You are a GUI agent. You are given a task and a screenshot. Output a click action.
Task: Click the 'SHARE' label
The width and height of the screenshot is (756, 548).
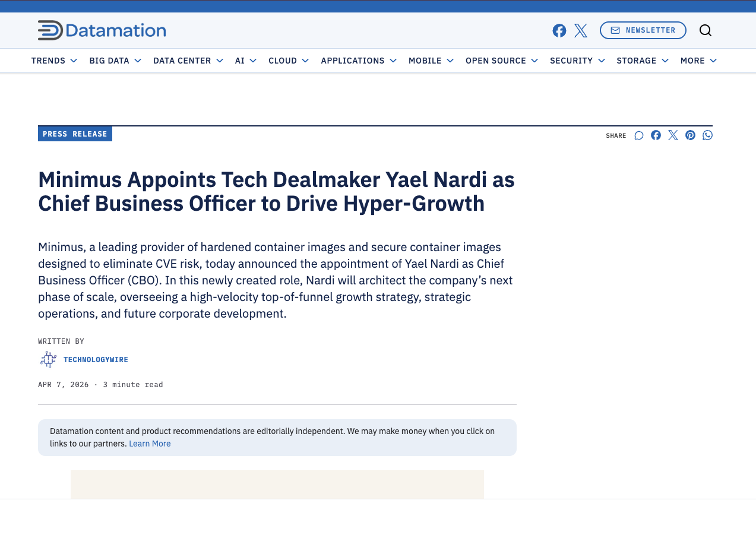click(x=616, y=136)
